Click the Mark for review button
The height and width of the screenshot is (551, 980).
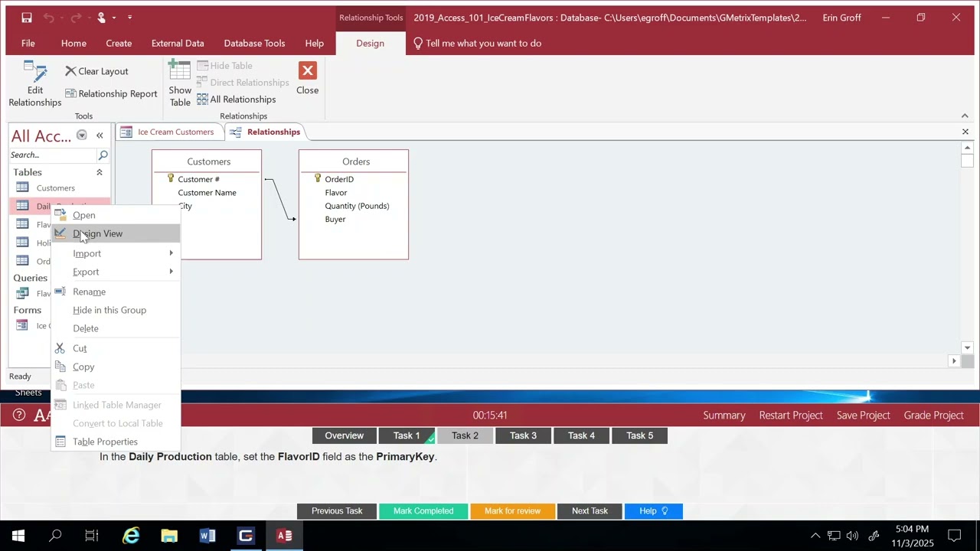tap(512, 510)
